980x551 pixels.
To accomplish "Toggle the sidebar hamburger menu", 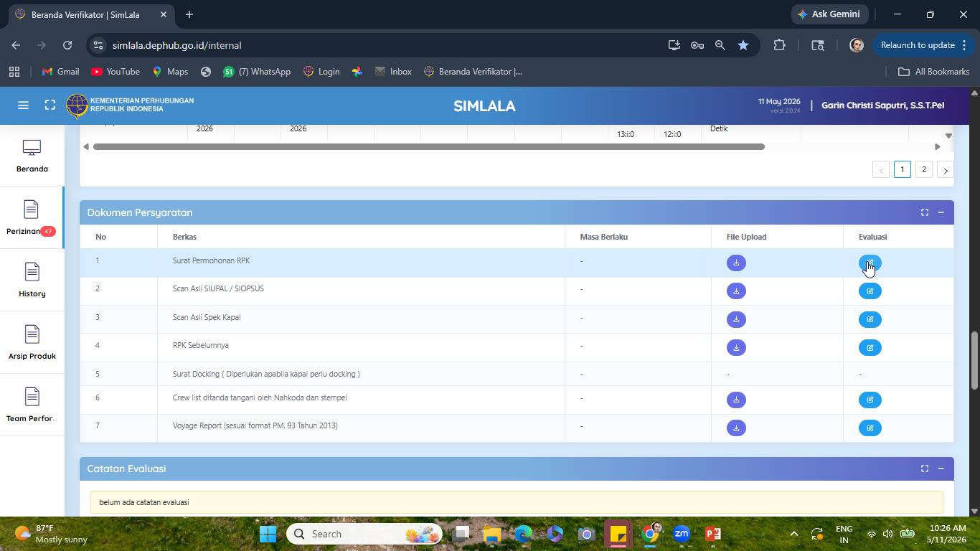I will pyautogui.click(x=23, y=105).
